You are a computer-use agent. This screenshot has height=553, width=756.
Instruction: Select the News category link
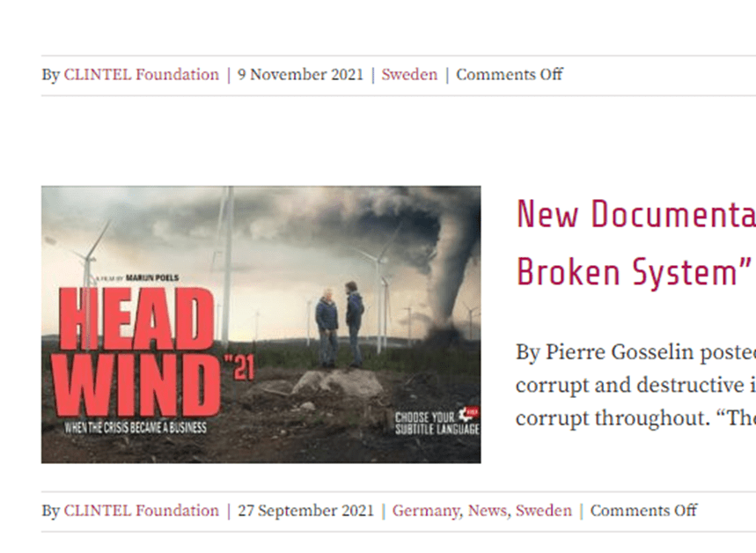pyautogui.click(x=488, y=511)
